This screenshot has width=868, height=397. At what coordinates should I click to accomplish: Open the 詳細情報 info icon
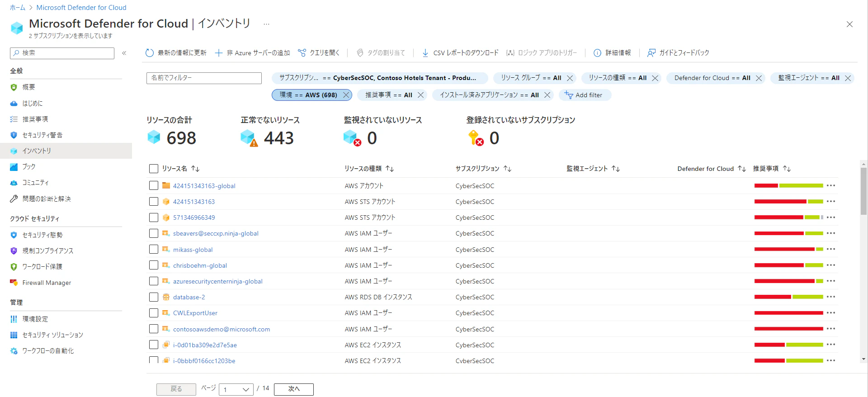coord(597,53)
